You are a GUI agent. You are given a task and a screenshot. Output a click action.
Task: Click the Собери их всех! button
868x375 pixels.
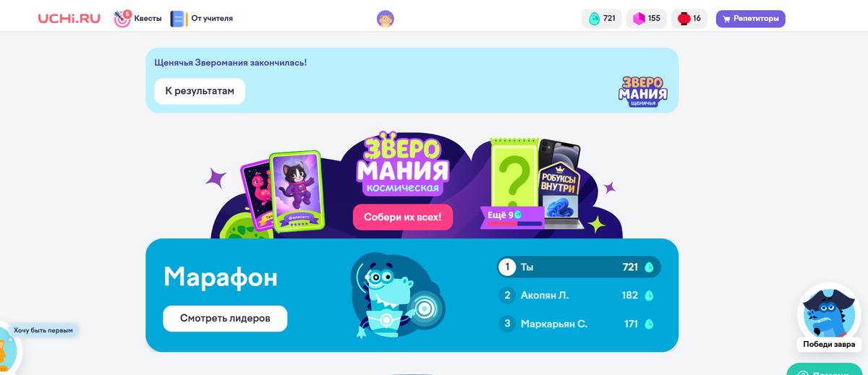(403, 217)
